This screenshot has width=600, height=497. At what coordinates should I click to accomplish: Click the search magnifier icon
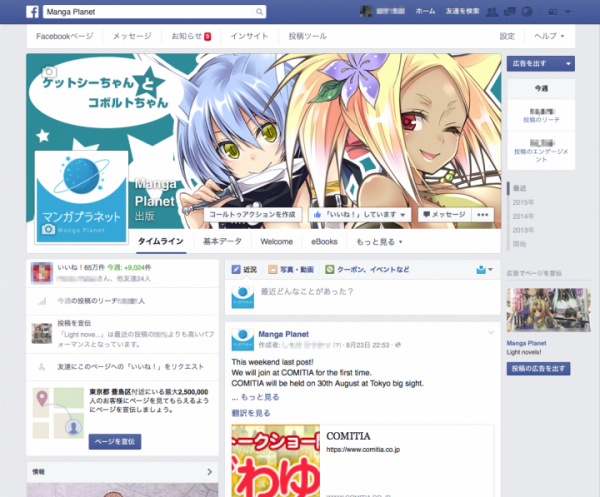pyautogui.click(x=259, y=12)
